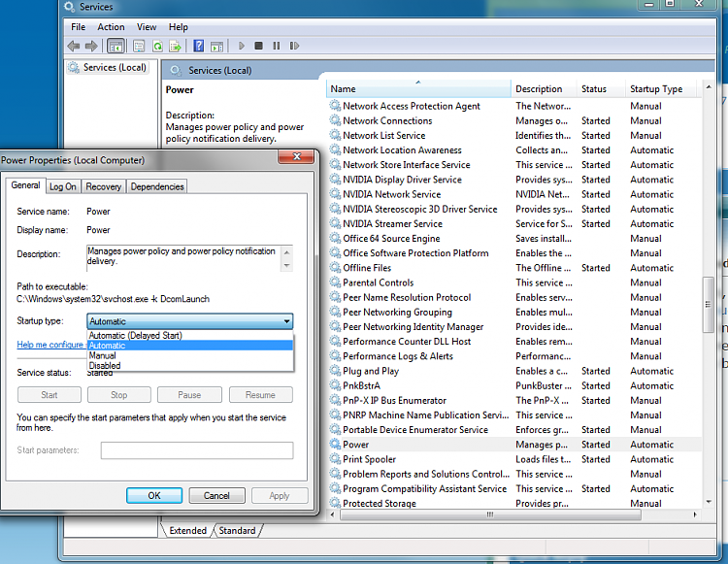
Task: Click the Resume service button
Action: pos(260,394)
